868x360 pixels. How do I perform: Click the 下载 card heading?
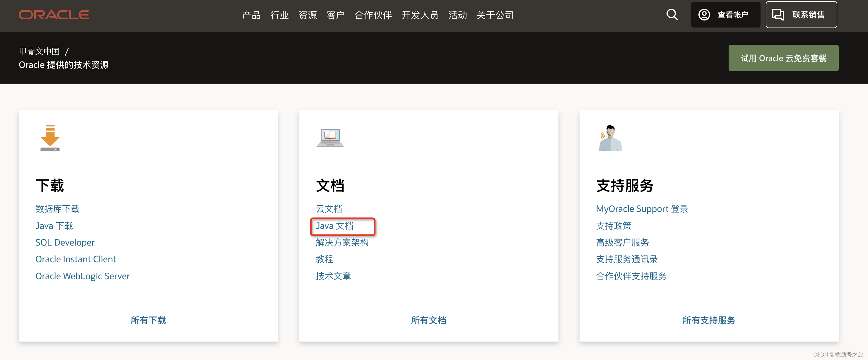tap(50, 186)
